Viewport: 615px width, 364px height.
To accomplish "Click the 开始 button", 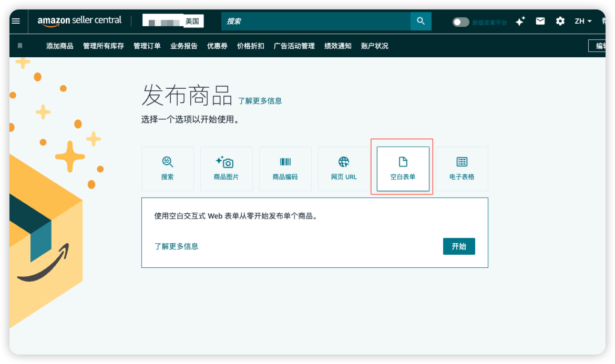I will point(459,246).
